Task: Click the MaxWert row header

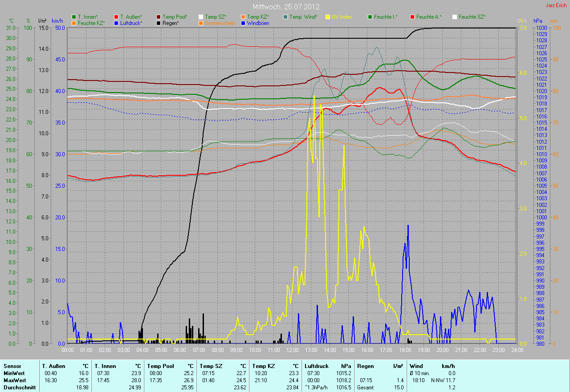Action: tap(15, 380)
